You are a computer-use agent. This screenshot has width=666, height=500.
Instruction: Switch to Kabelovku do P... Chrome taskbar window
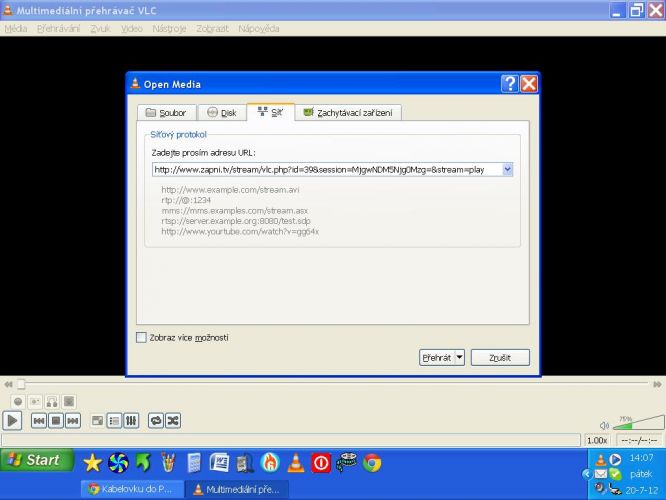coord(133,489)
